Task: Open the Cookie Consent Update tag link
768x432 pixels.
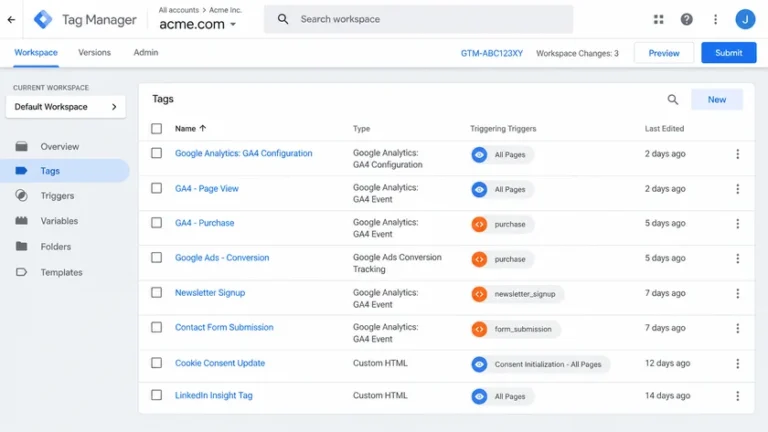Action: (x=220, y=363)
